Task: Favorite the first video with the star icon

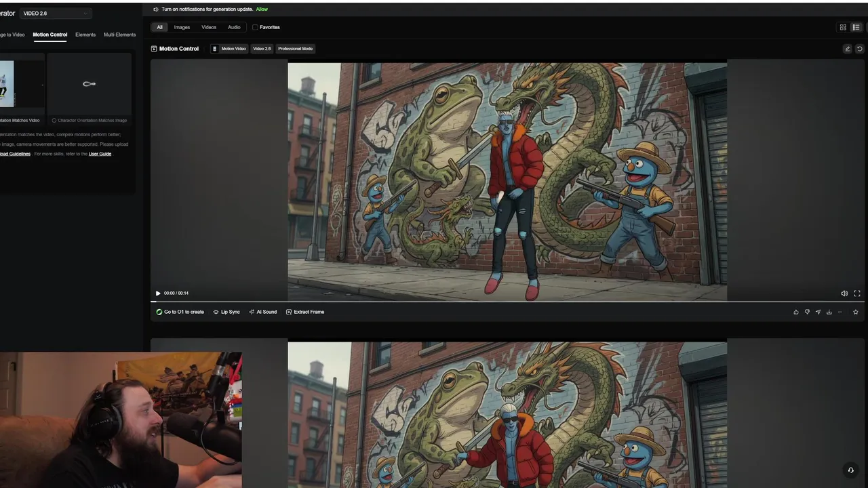Action: tap(855, 312)
